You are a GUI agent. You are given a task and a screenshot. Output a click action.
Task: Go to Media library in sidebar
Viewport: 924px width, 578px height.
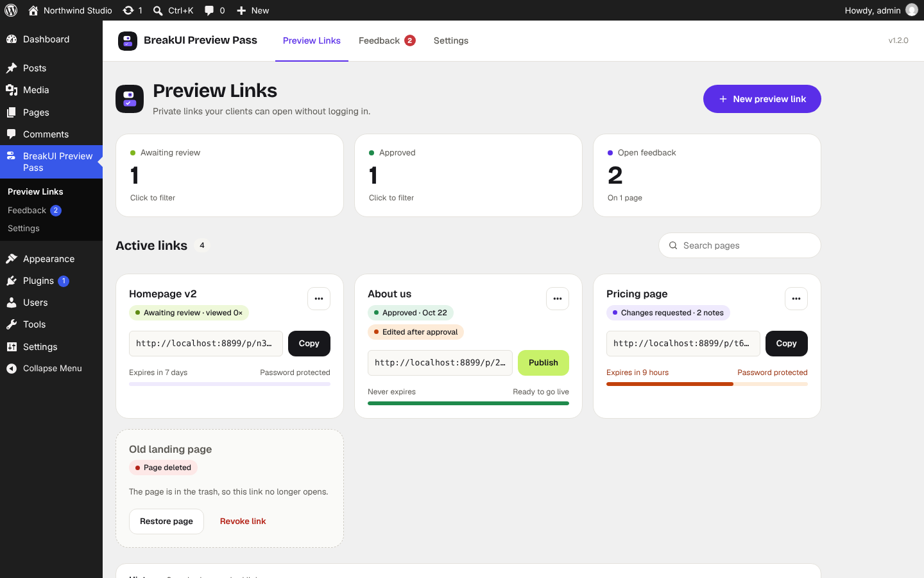pos(51,90)
